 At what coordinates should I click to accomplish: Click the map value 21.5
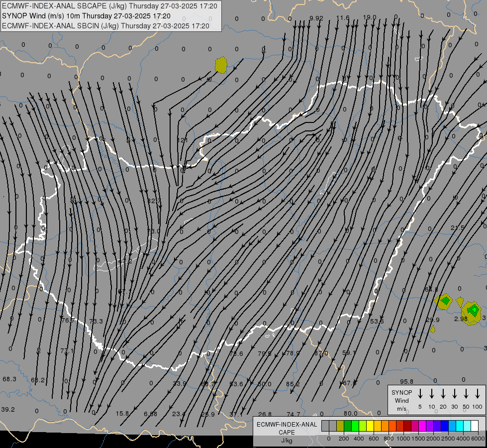(458, 227)
